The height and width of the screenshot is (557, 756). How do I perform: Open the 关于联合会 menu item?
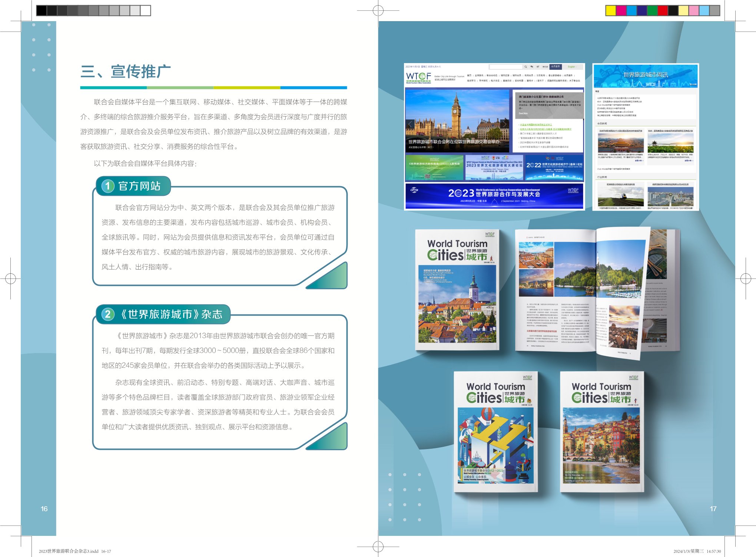(x=574, y=80)
